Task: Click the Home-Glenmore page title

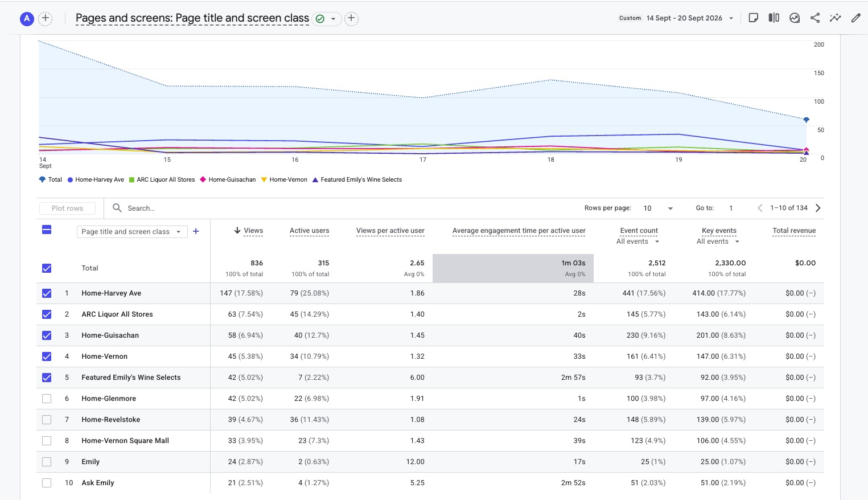Action: click(109, 399)
